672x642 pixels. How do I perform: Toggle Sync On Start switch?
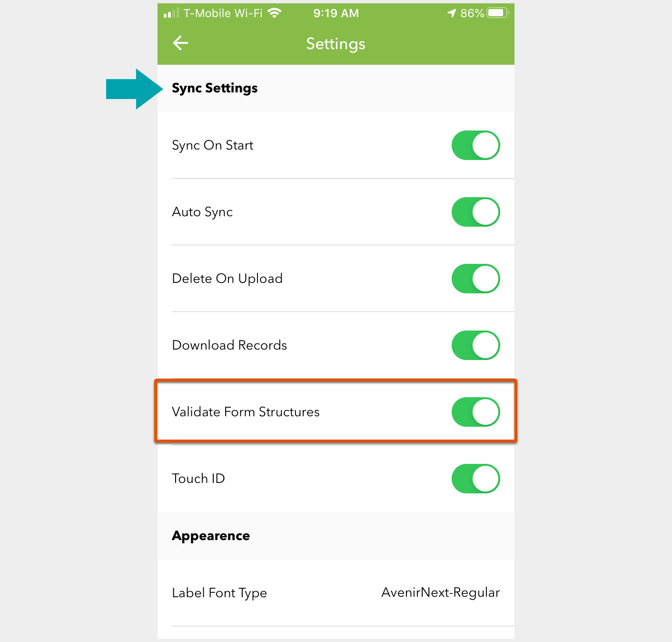[475, 145]
